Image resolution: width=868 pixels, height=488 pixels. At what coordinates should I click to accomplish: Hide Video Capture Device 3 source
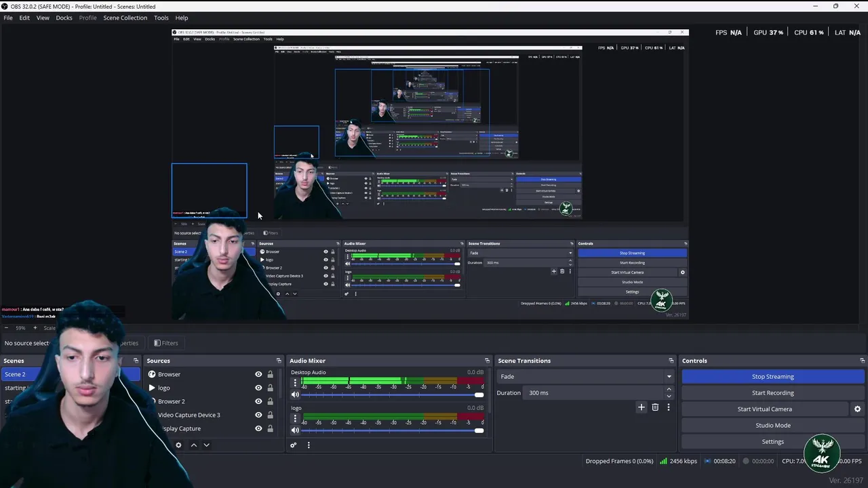(258, 415)
